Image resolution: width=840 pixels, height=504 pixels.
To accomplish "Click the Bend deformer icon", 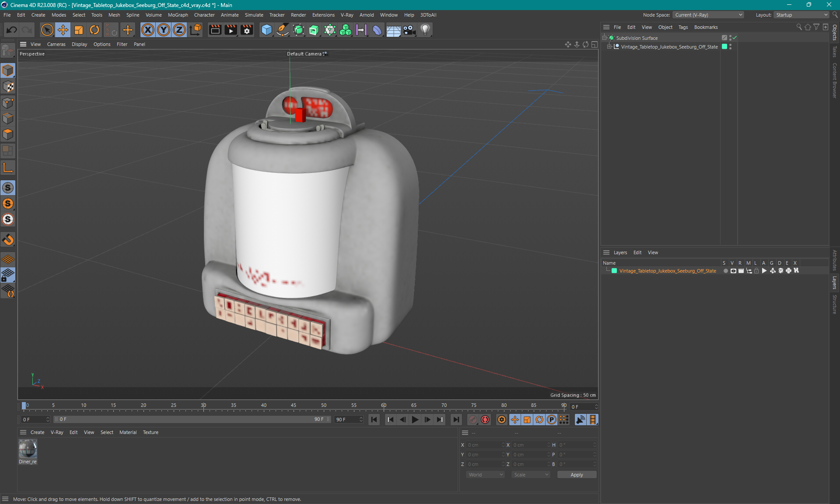I will (x=377, y=30).
